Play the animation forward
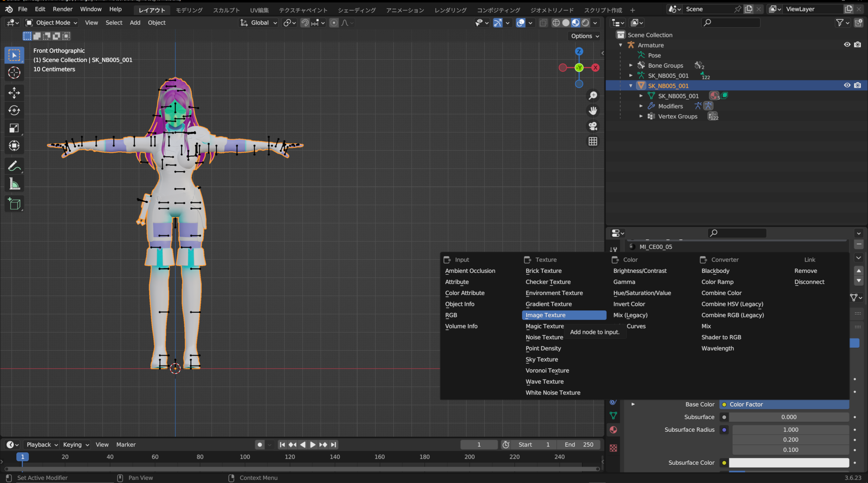The image size is (868, 483). pos(313,445)
